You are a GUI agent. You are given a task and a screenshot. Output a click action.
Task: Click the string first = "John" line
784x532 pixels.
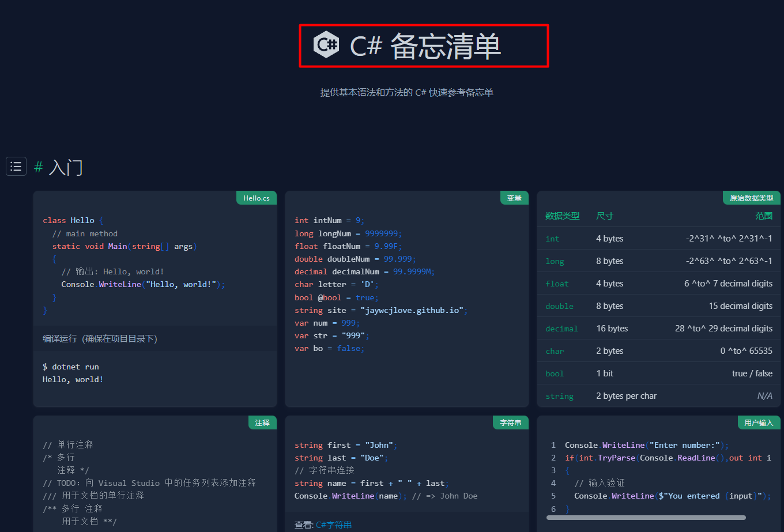346,445
